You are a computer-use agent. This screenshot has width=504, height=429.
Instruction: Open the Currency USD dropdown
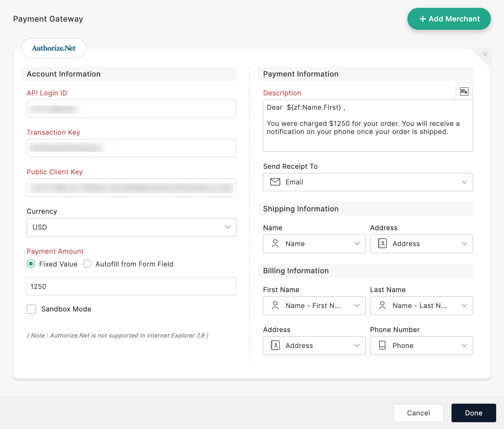[x=131, y=227]
